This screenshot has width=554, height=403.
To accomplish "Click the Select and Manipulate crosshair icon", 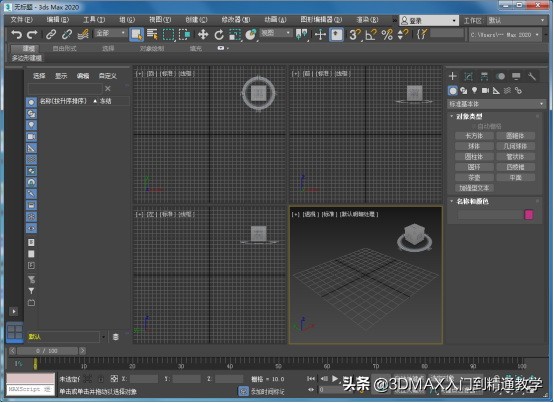I will [320, 34].
